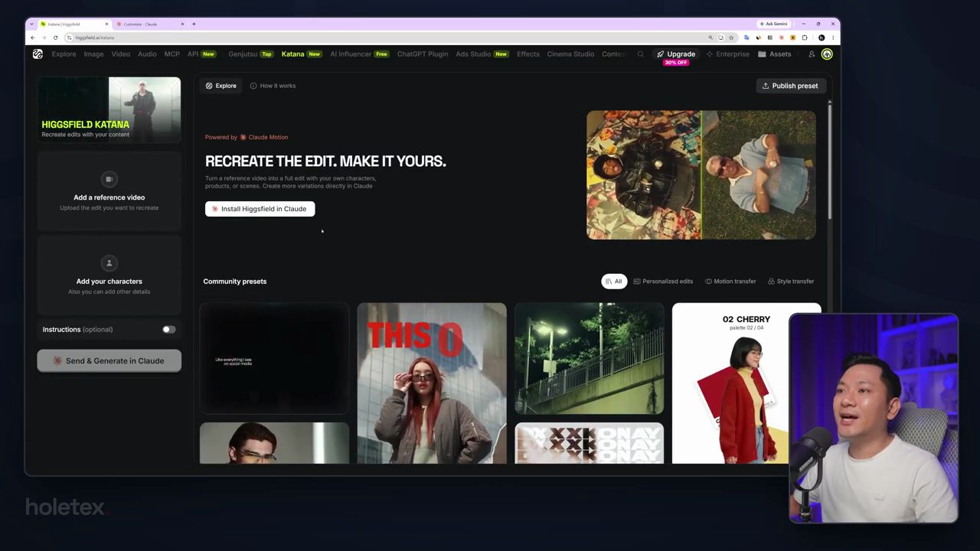Bookmark this page with the star icon
The height and width of the screenshot is (551, 980).
pos(731,37)
